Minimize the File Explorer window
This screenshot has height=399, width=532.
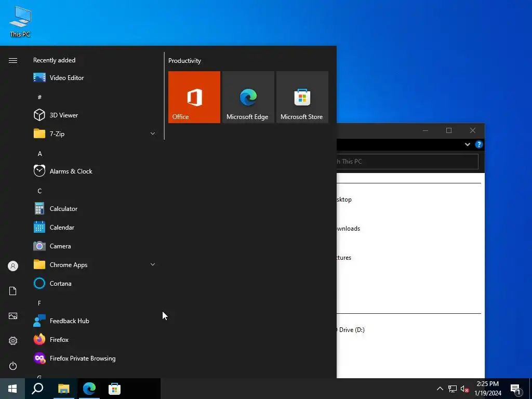425,130
